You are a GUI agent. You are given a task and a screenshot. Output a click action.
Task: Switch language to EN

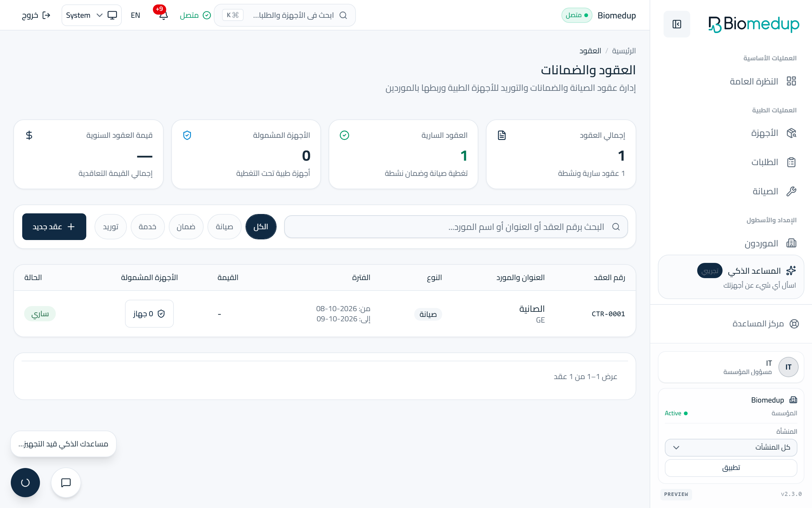coord(135,15)
